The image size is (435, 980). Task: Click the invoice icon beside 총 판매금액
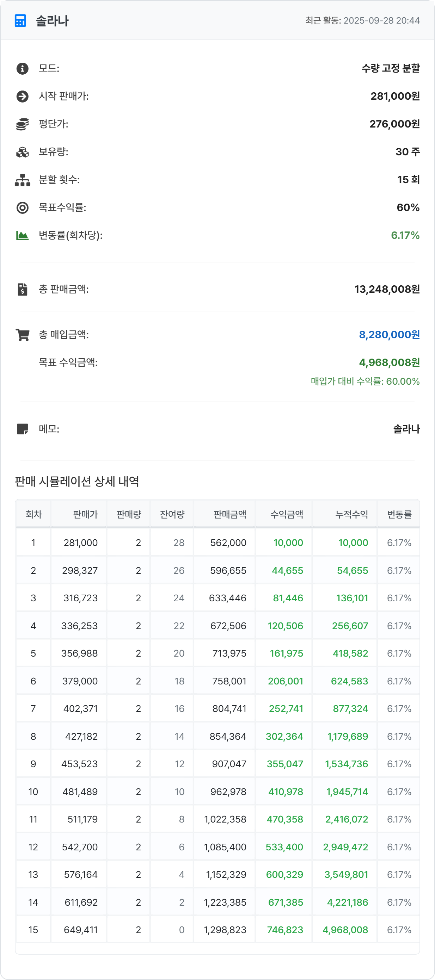point(23,290)
